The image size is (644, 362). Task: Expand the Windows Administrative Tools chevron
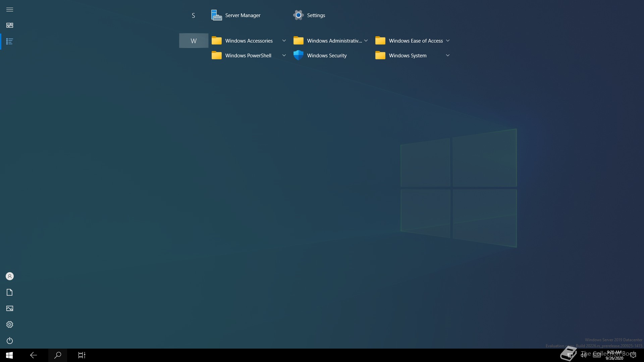click(366, 41)
